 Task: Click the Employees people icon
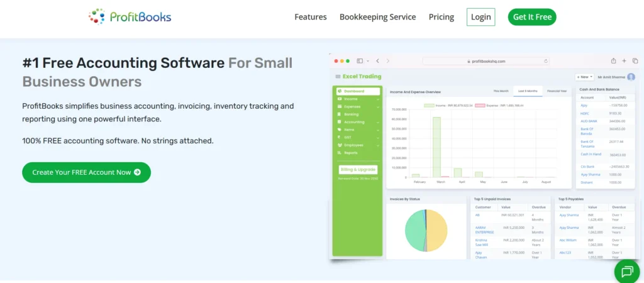click(339, 145)
